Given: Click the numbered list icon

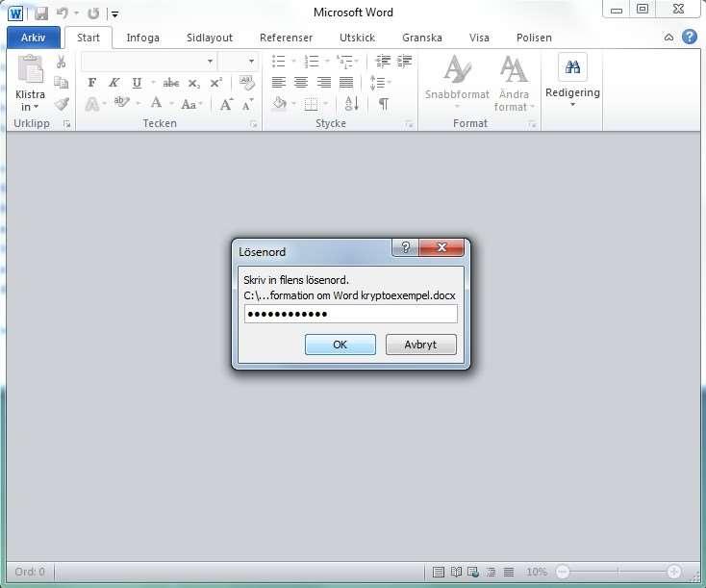Looking at the screenshot, I should click(x=312, y=61).
